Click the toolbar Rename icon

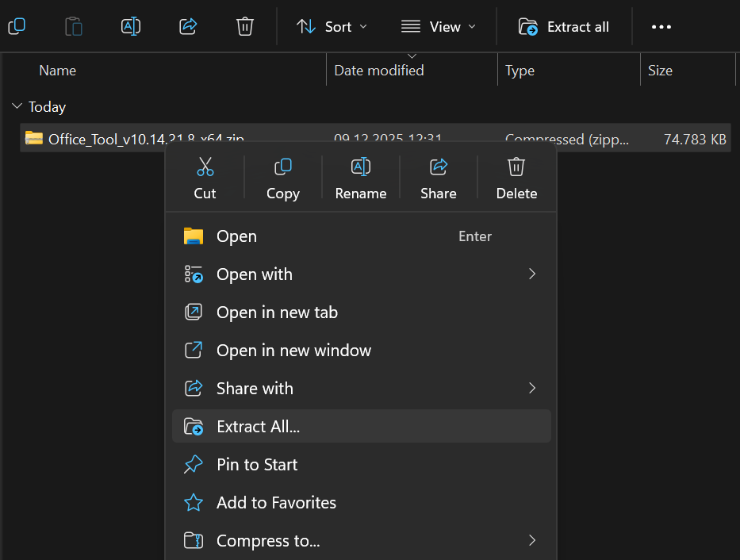pyautogui.click(x=131, y=26)
